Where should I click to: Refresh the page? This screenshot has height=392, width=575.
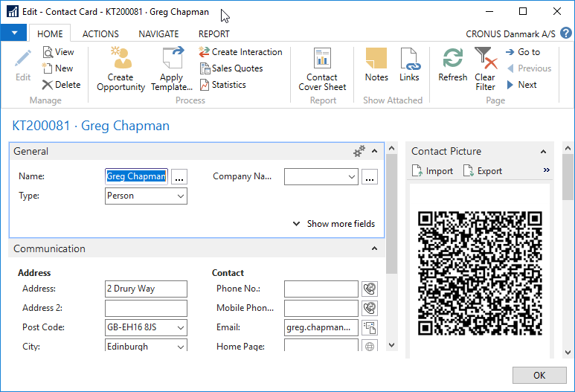452,65
